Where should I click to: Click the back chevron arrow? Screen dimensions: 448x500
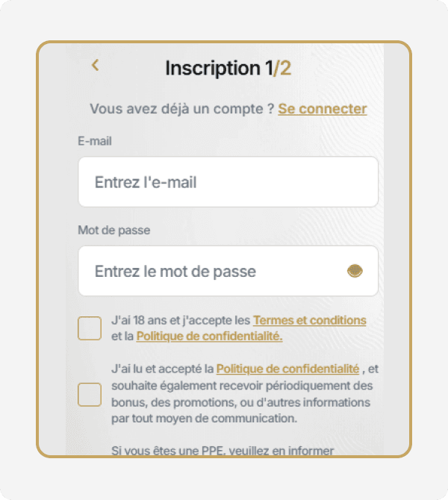click(x=95, y=65)
